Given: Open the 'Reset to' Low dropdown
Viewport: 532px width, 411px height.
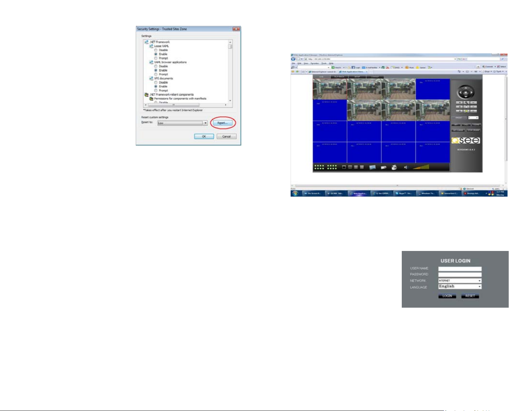Looking at the screenshot, I should [x=183, y=123].
